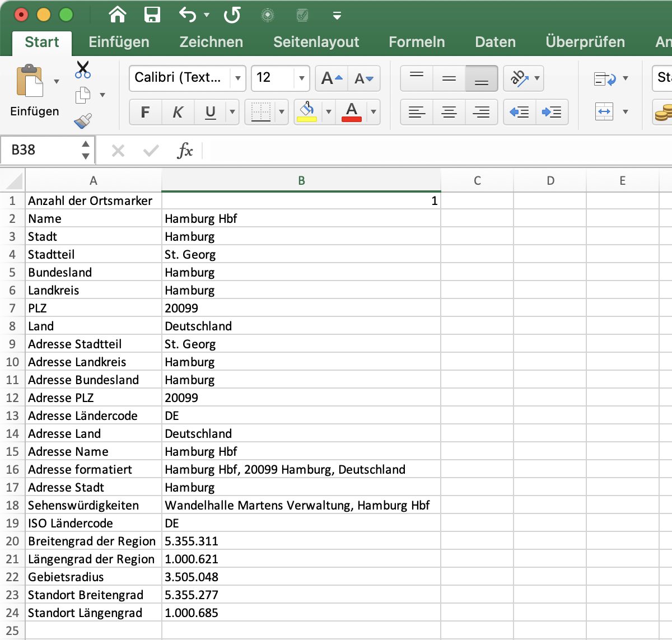
Task: Open the Seitenlayout ribbon tab
Action: click(x=316, y=42)
